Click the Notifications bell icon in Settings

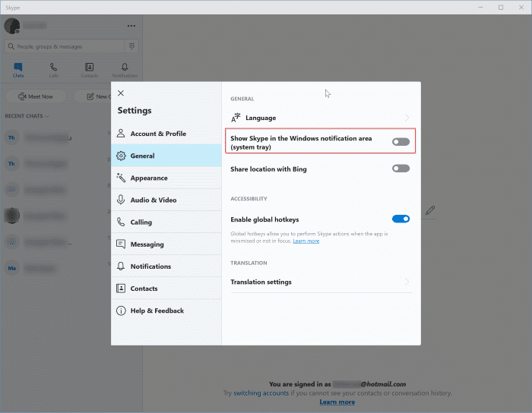(x=121, y=266)
